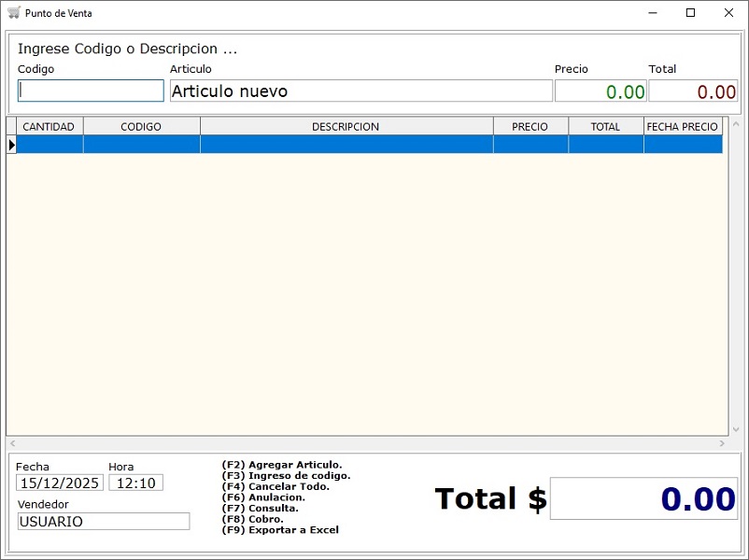Click the Total field next to Precio
Viewport: 749px width, 560px height.
click(x=693, y=91)
